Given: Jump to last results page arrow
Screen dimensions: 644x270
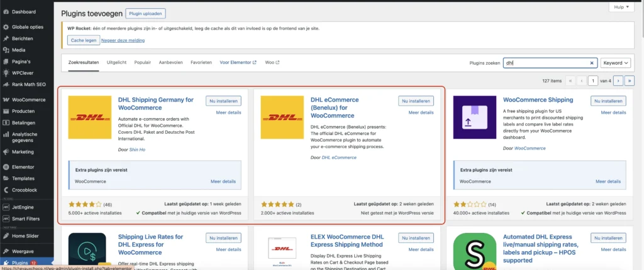Looking at the screenshot, I should (630, 81).
